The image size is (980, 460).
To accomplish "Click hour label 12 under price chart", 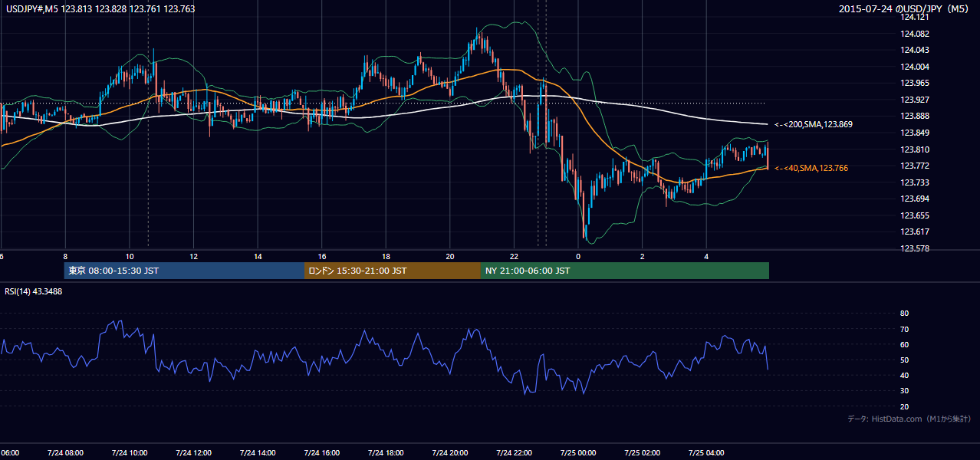I will tap(194, 256).
